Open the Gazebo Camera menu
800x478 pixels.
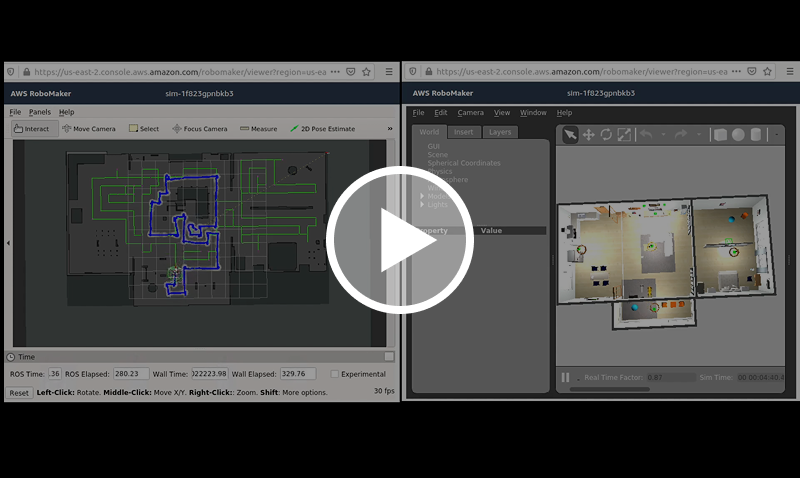[x=470, y=112]
